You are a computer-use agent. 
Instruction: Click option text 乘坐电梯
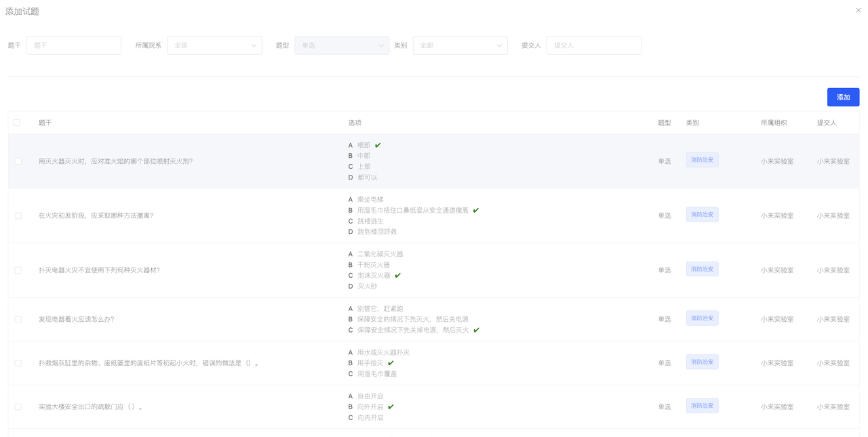click(x=370, y=199)
